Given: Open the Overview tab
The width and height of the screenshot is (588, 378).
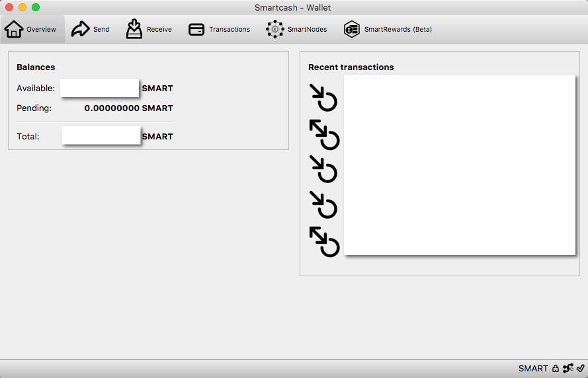Looking at the screenshot, I should (32, 29).
